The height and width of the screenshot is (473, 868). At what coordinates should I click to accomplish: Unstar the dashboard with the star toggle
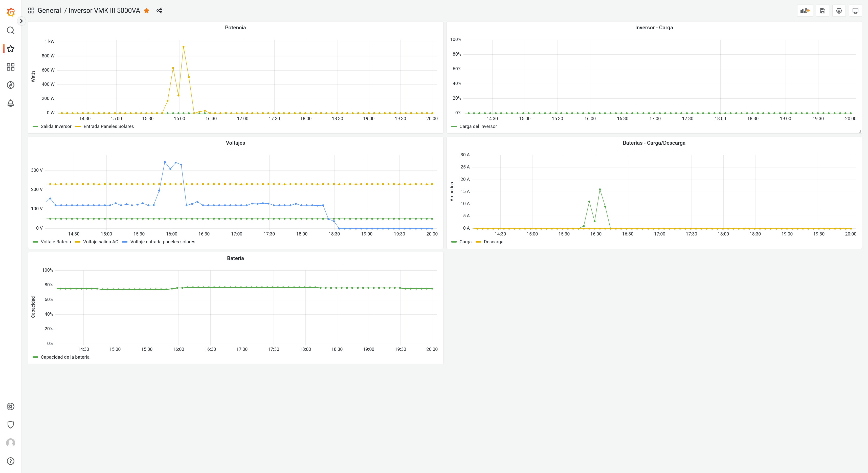pyautogui.click(x=147, y=11)
